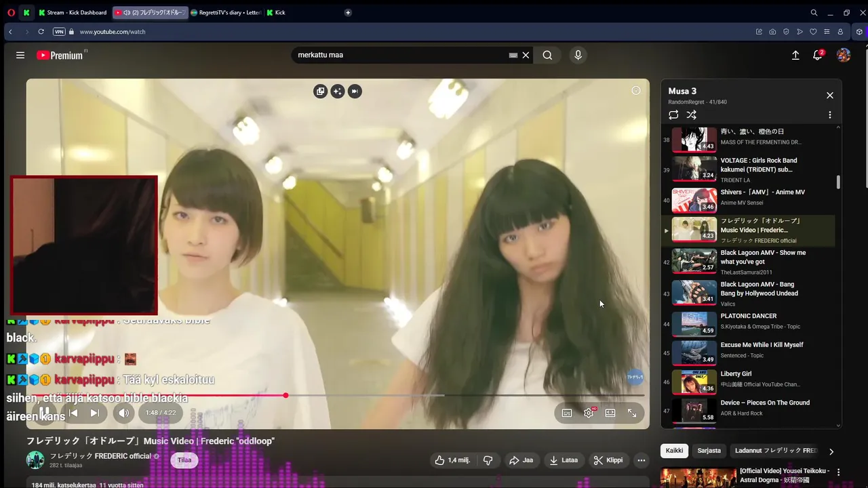Toggle subtitles on the player
Image resolution: width=868 pixels, height=488 pixels.
pos(567,413)
